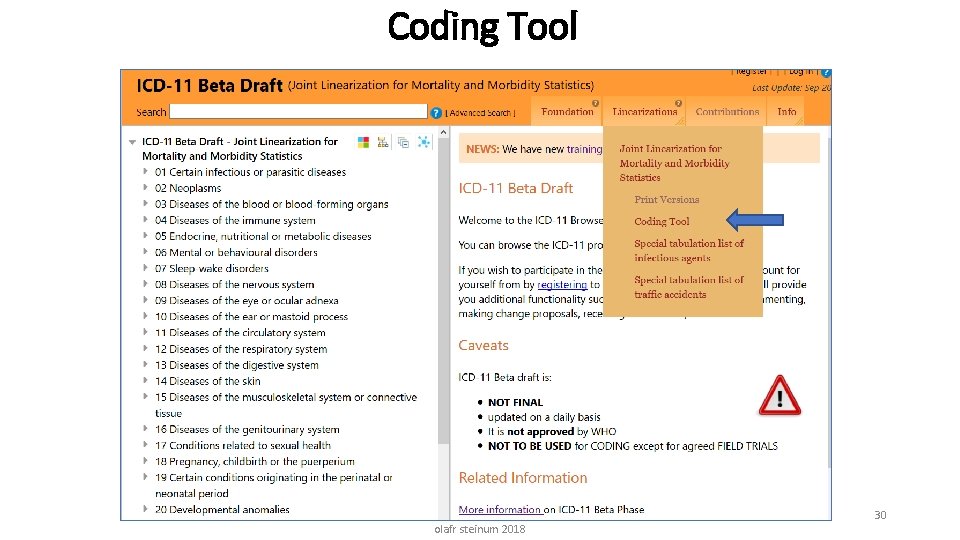Image resolution: width=960 pixels, height=540 pixels.
Task: Select 20 Developmental anomalies
Action: click(222, 509)
